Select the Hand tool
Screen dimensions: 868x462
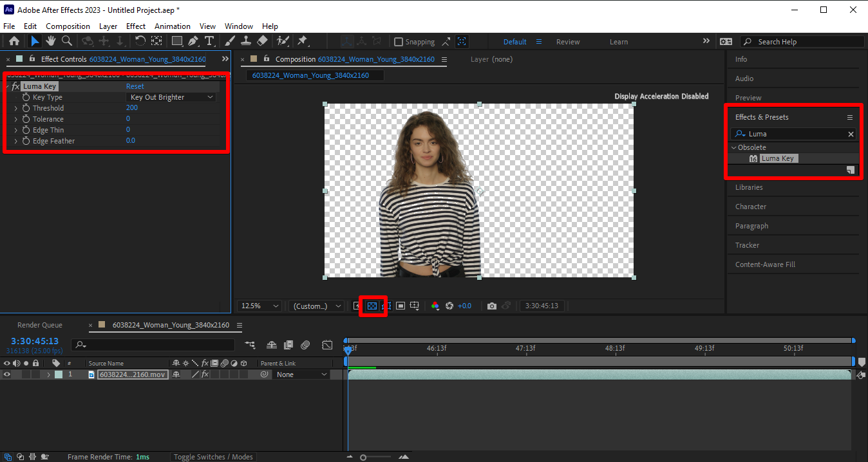tap(50, 41)
